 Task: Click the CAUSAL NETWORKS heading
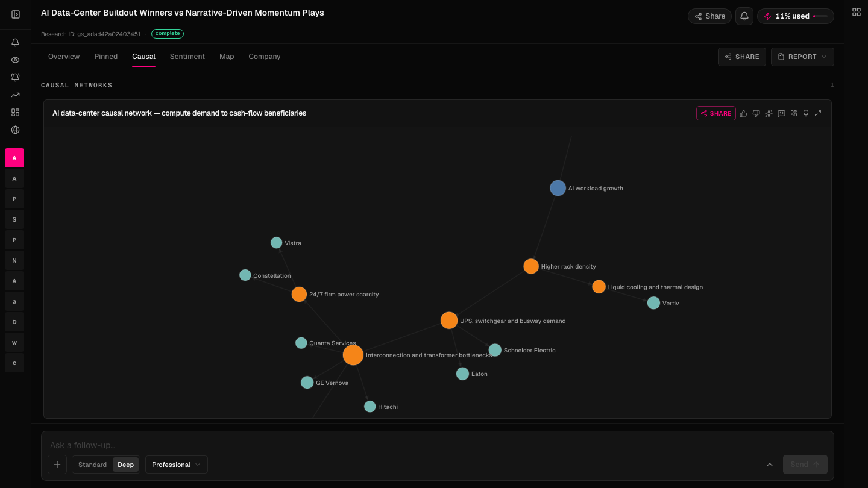(77, 85)
